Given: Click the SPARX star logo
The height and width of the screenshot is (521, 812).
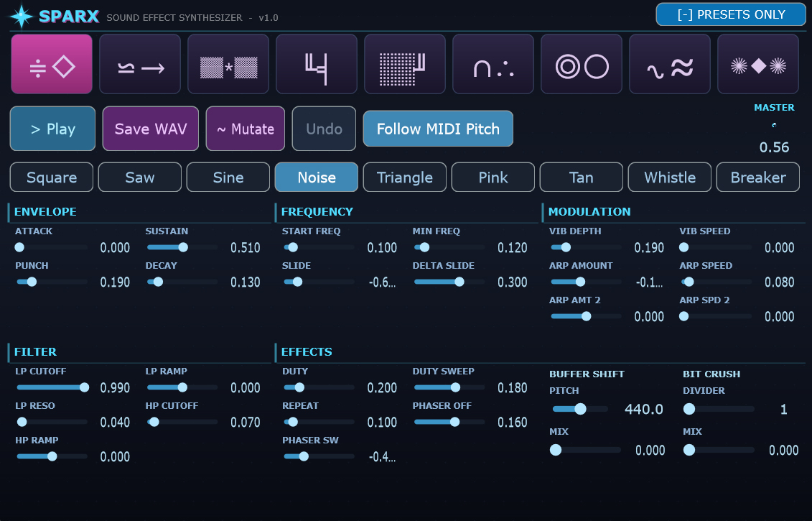Looking at the screenshot, I should [x=22, y=17].
